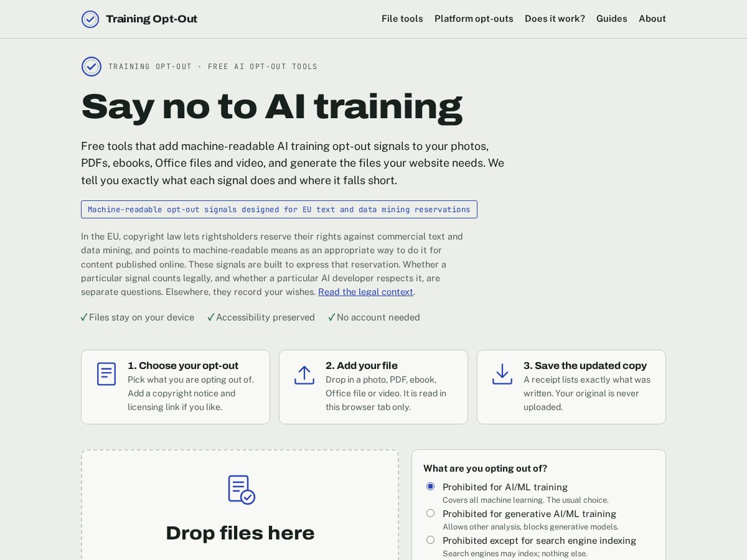Click the upload arrow icon in Add your file card
The height and width of the screenshot is (560, 747).
click(304, 375)
